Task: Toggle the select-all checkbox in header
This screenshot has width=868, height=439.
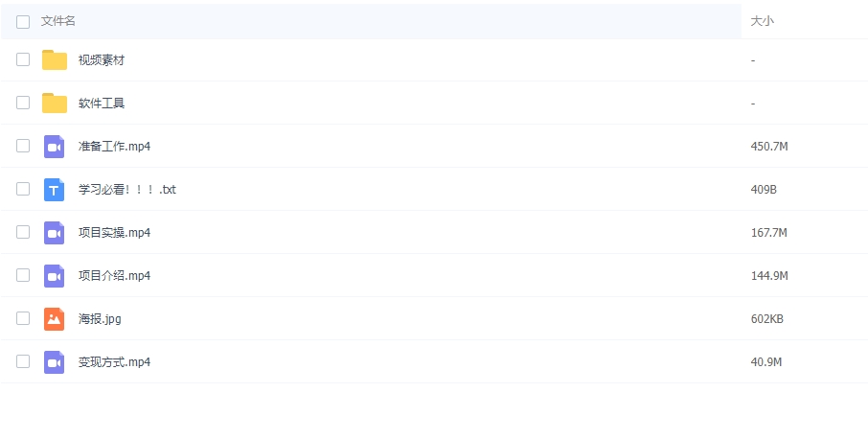Action: pyautogui.click(x=23, y=21)
